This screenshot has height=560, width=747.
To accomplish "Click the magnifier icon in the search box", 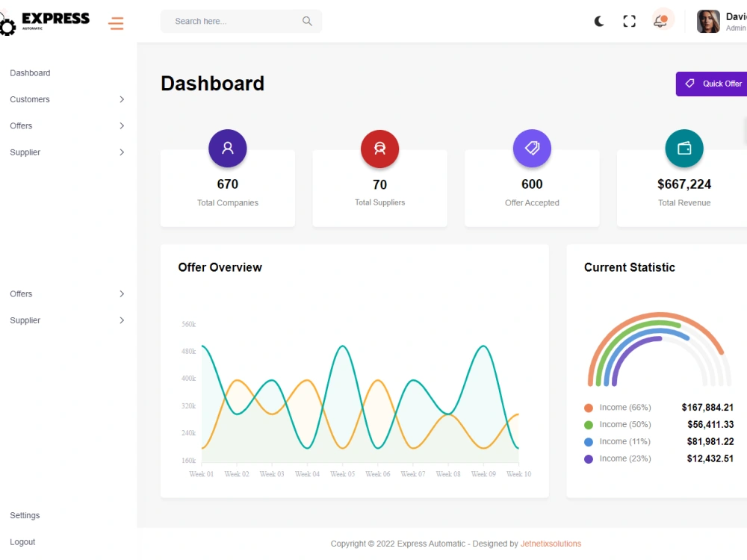I will click(307, 21).
